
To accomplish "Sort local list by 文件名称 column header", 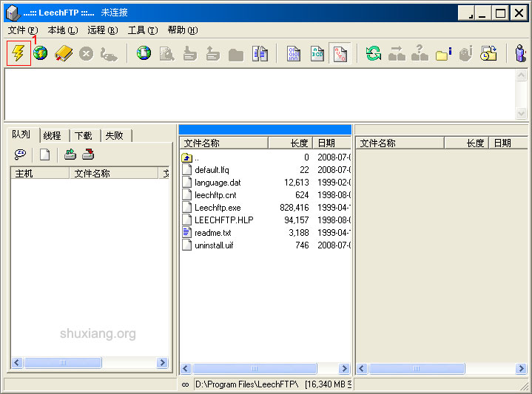I will [x=223, y=143].
